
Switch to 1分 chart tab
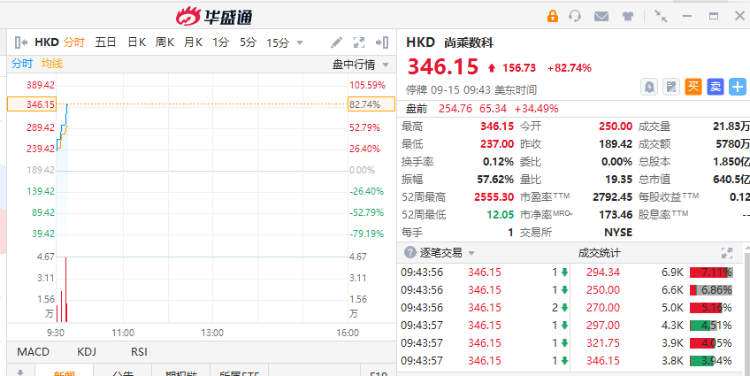[x=221, y=43]
